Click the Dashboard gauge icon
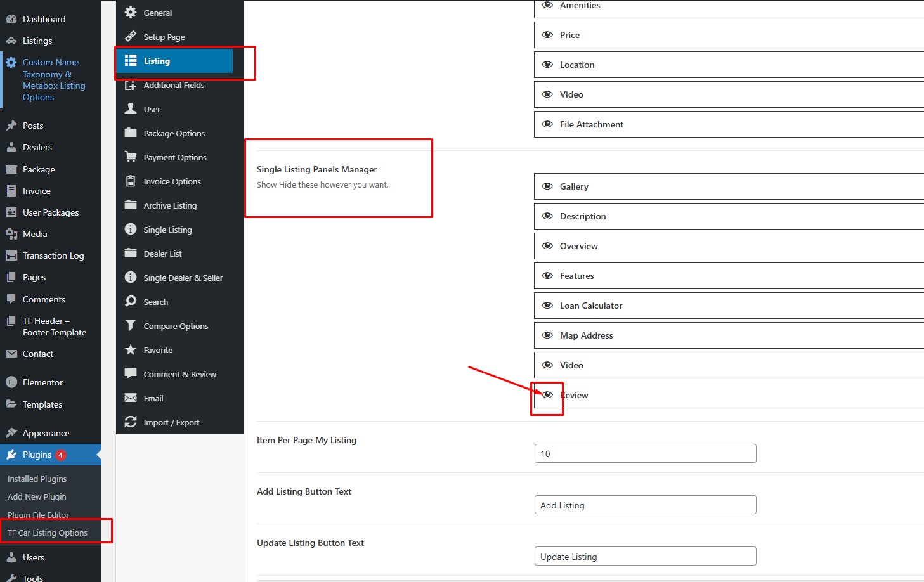 coord(11,19)
